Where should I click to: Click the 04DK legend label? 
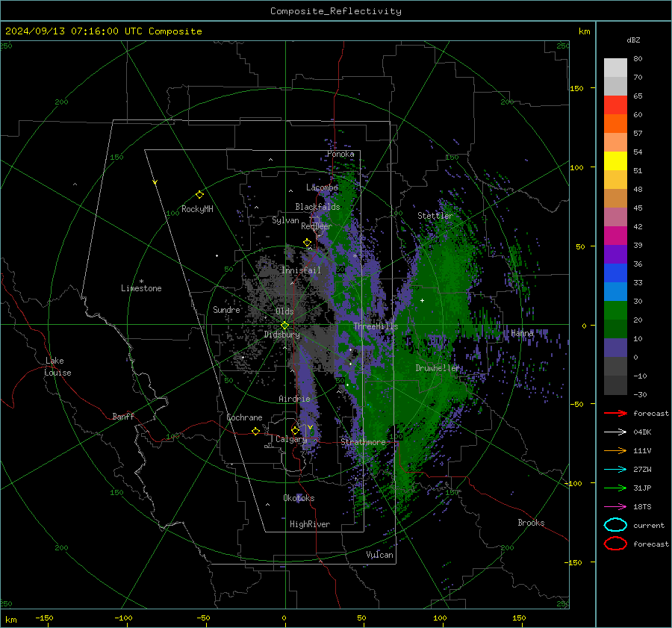coord(642,432)
